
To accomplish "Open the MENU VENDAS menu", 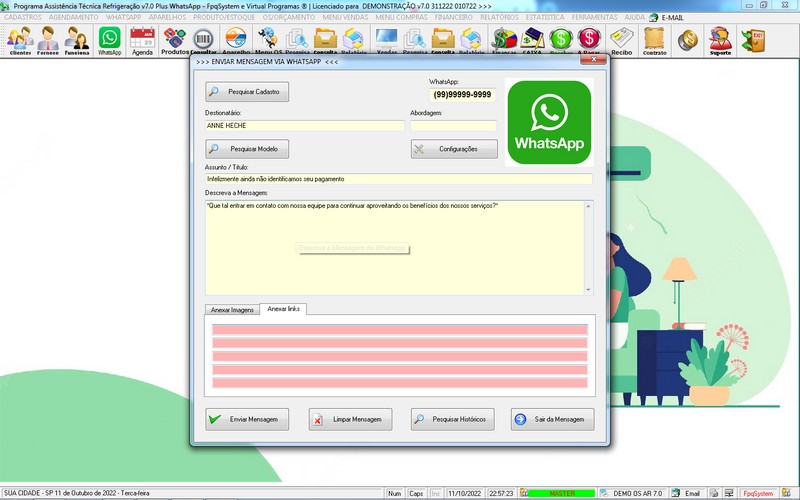I will click(x=345, y=17).
